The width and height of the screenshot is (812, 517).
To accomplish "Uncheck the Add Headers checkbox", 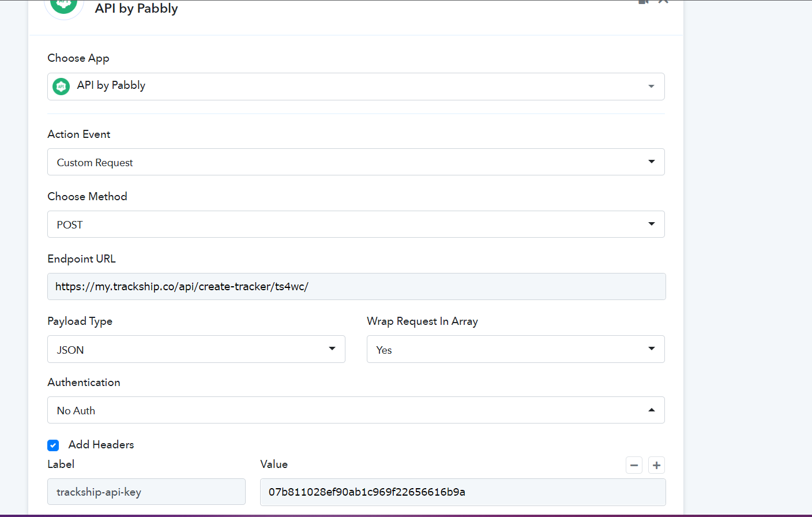I will [x=53, y=445].
